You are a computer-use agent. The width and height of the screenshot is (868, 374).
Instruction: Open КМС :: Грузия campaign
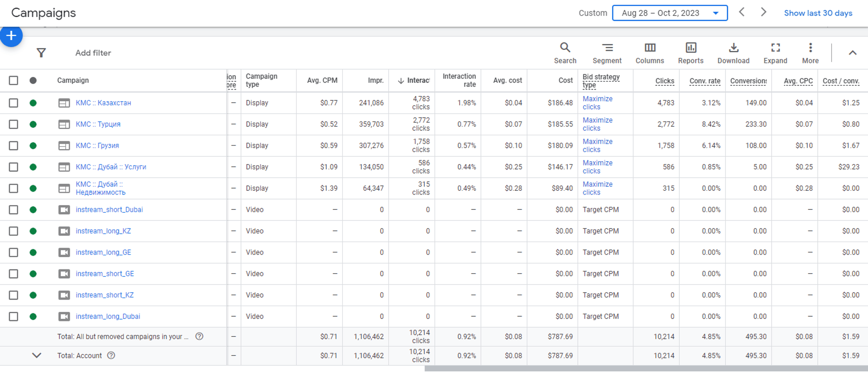pyautogui.click(x=97, y=146)
